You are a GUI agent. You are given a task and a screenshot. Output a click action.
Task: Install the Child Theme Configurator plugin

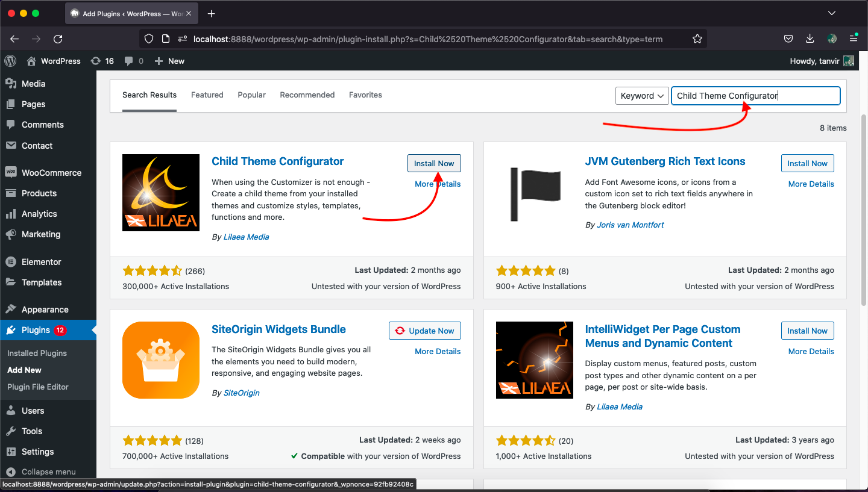coord(434,163)
